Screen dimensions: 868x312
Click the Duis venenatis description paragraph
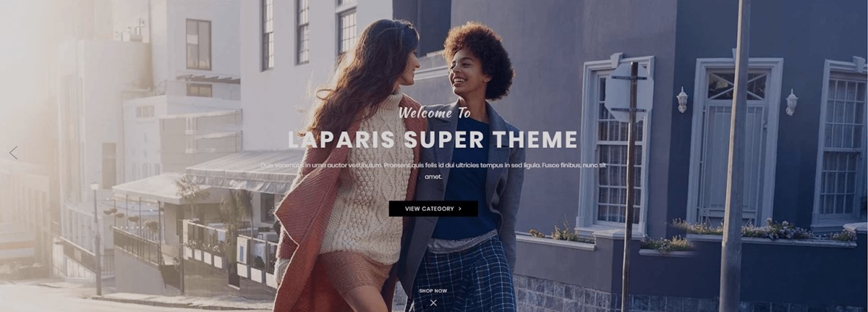coord(433,171)
